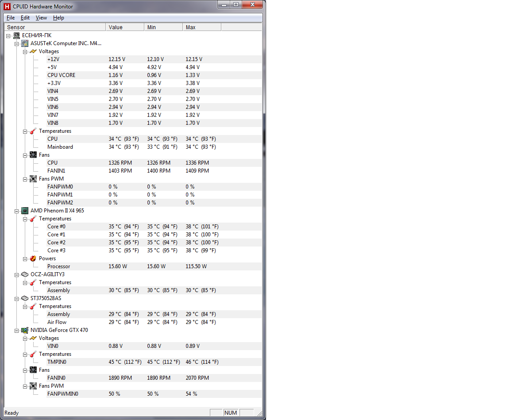This screenshot has width=510, height=420.
Task: Click the CPUID HWMonitor title bar icon
Action: coord(7,7)
